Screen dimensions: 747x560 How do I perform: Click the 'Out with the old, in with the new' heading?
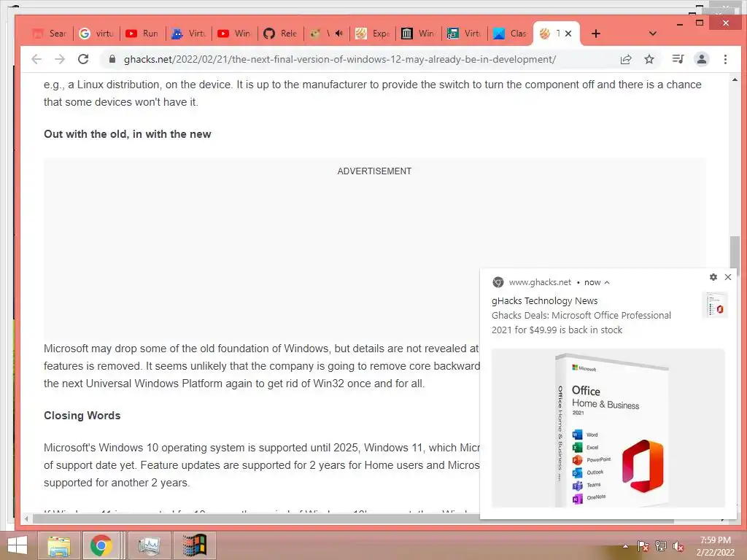tap(127, 134)
